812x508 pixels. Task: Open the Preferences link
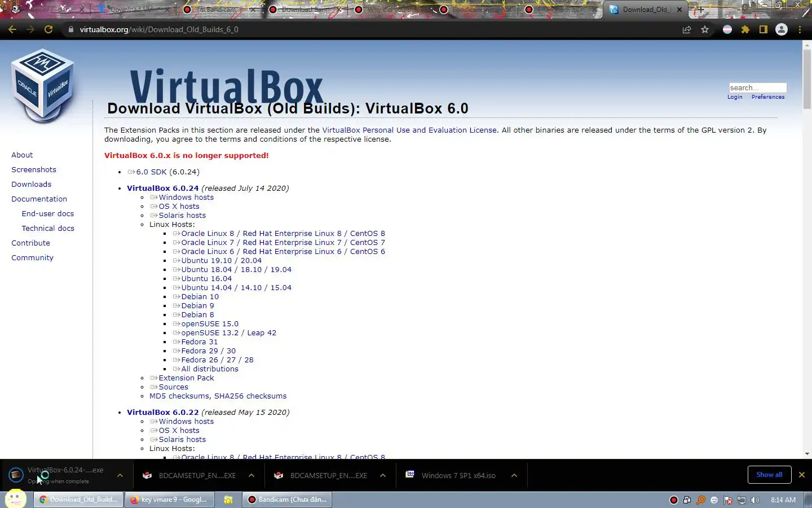(768, 97)
